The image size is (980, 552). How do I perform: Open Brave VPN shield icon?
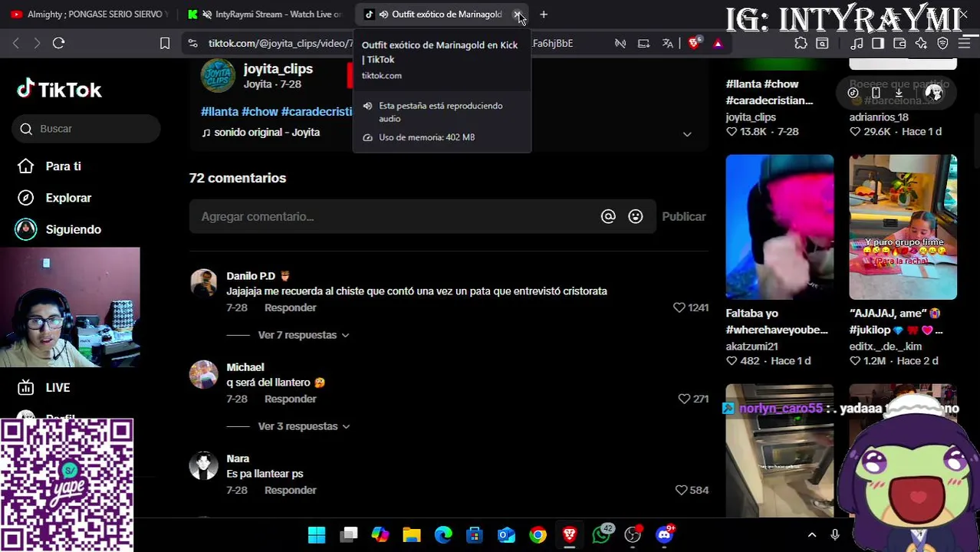coord(942,44)
